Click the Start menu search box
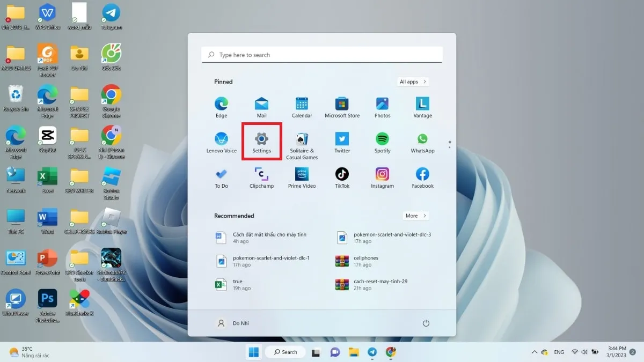This screenshot has width=644, height=362. pos(321,54)
